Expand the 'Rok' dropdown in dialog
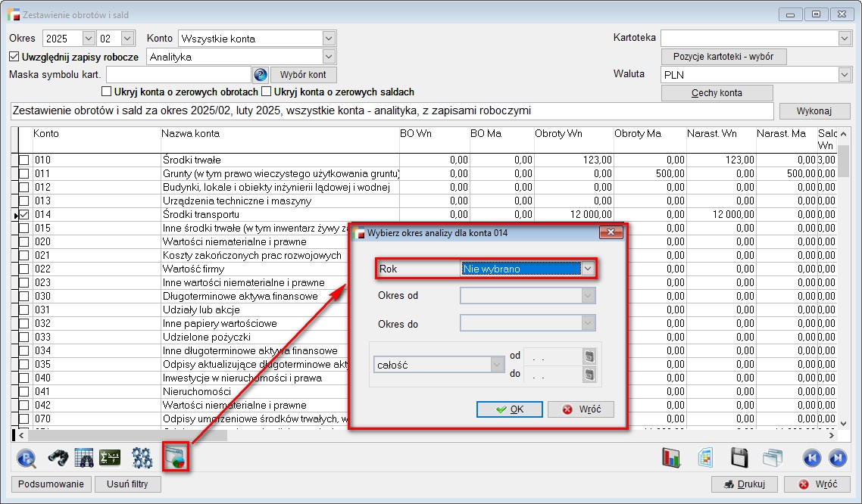The height and width of the screenshot is (504, 862). [587, 269]
